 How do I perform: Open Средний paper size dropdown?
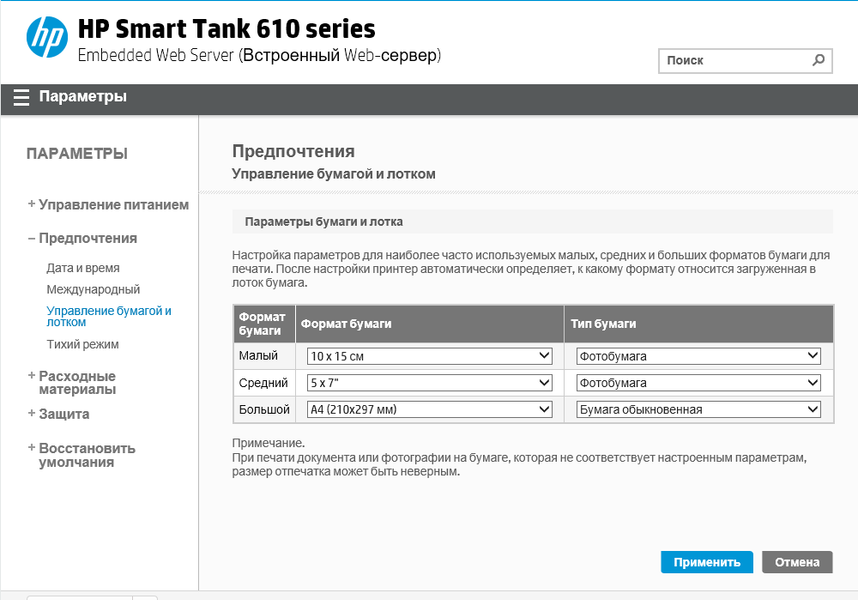point(429,383)
